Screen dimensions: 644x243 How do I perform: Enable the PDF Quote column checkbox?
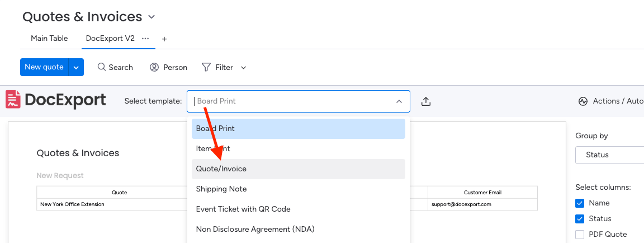(580, 235)
